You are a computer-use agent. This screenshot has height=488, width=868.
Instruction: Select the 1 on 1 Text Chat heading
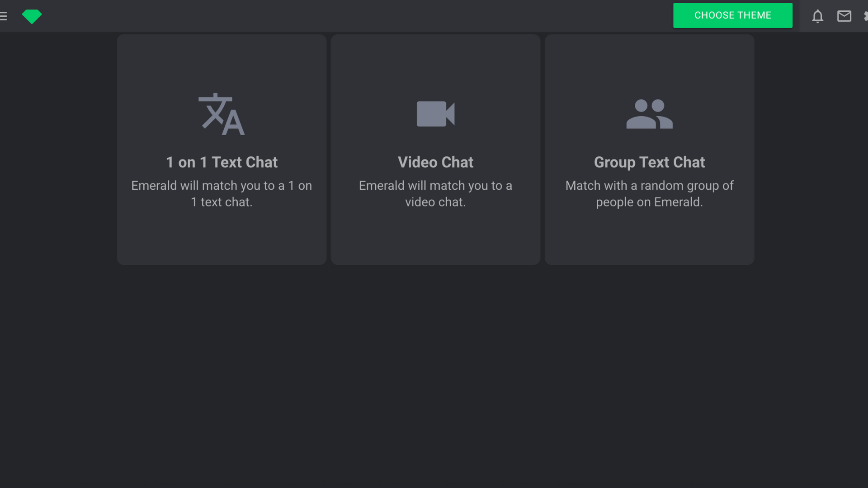(222, 162)
